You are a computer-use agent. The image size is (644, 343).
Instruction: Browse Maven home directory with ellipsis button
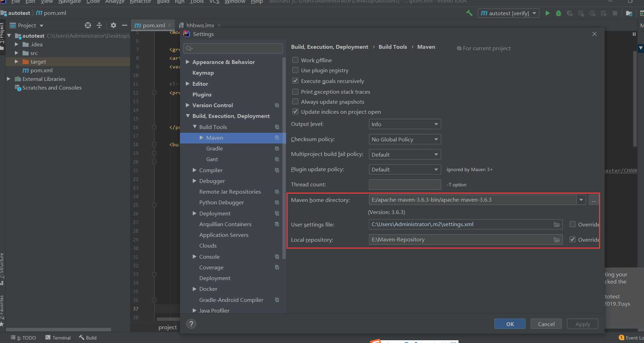click(x=594, y=200)
